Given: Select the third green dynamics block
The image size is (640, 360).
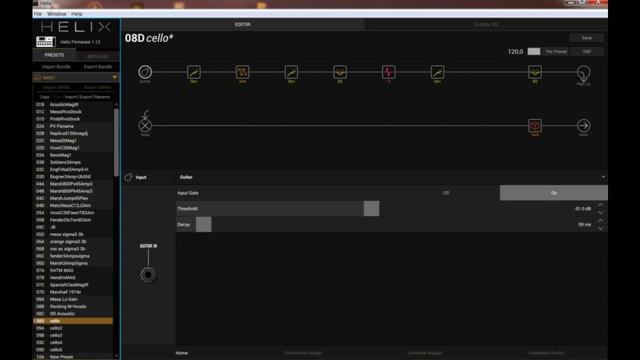Looking at the screenshot, I should (x=437, y=72).
